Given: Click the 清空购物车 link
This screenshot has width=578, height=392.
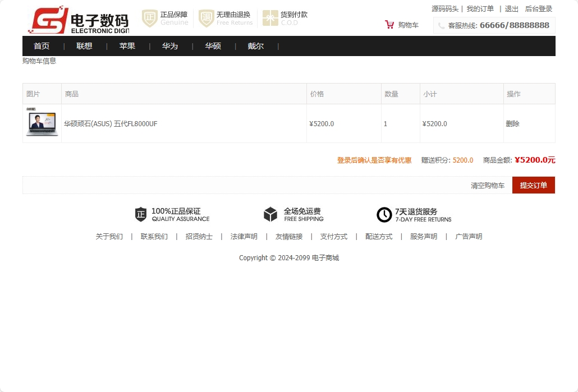Looking at the screenshot, I should tap(487, 186).
